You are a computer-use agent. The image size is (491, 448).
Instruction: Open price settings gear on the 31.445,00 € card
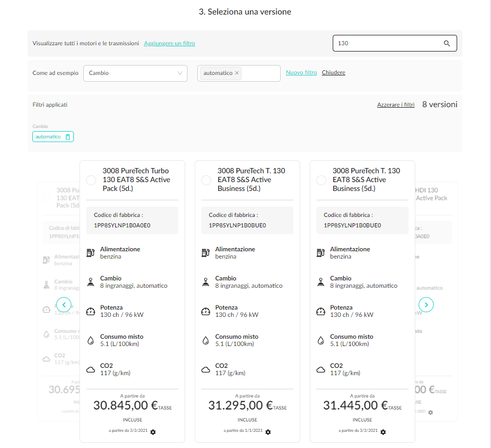(x=383, y=432)
